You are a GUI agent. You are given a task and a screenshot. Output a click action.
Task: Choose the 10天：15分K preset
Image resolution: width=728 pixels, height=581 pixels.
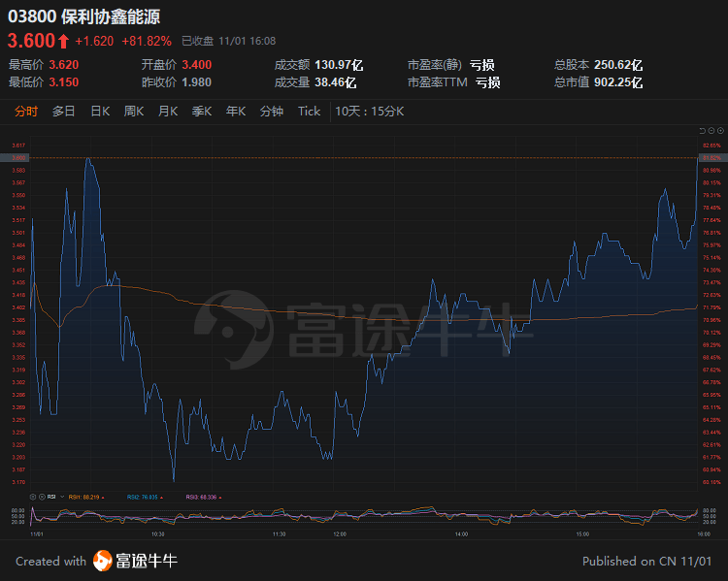coord(370,112)
